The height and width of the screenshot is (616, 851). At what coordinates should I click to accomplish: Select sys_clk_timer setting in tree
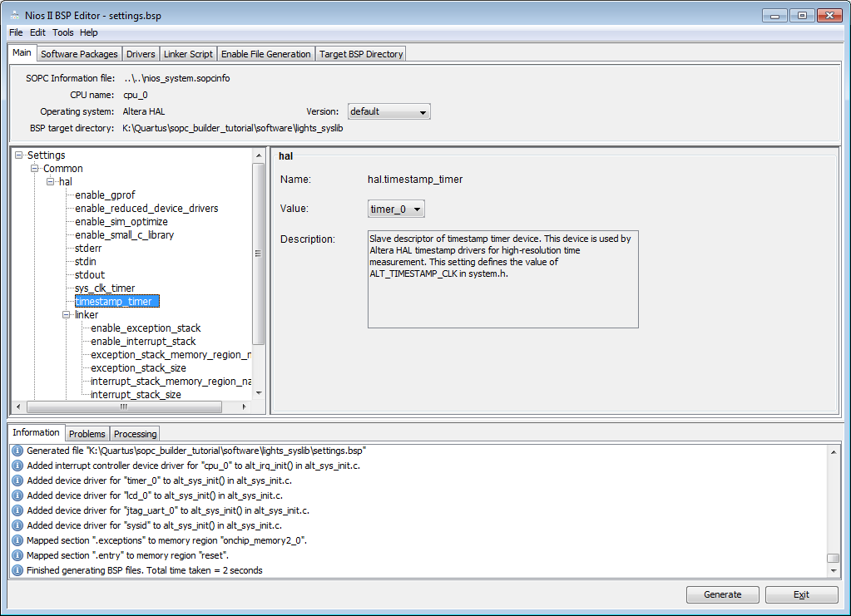click(105, 288)
